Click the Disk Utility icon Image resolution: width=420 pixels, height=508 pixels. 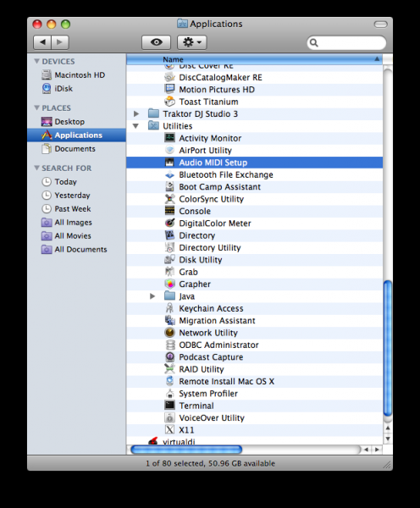click(x=169, y=260)
